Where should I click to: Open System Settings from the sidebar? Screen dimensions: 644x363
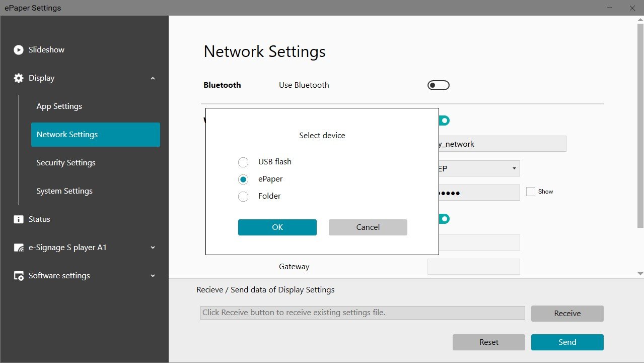click(64, 191)
